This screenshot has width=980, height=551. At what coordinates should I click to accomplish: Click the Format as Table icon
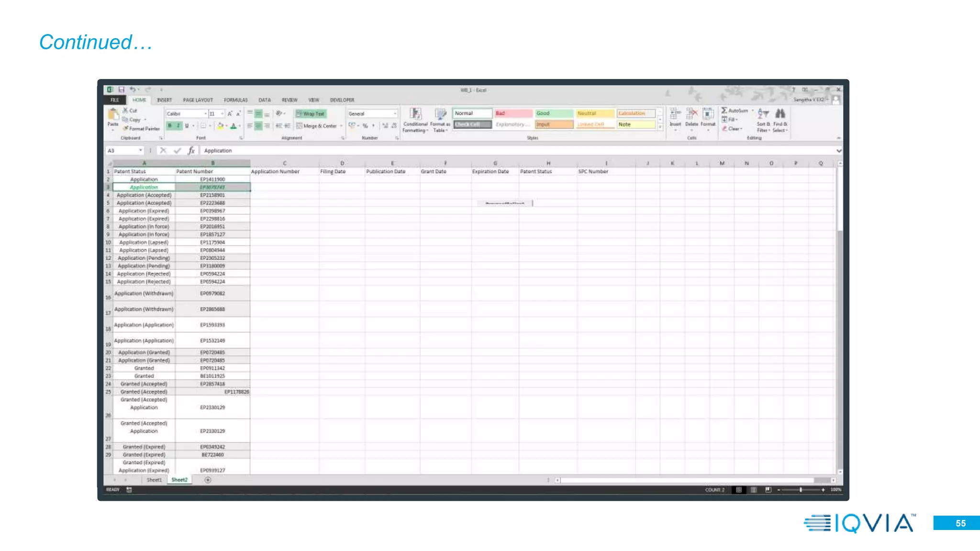click(440, 114)
